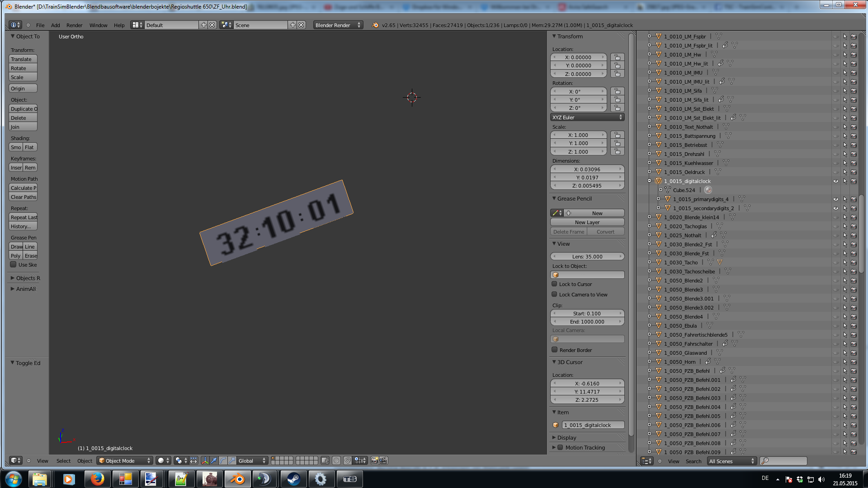Open the Render menu
Screen dimensions: 868x488
tap(74, 25)
